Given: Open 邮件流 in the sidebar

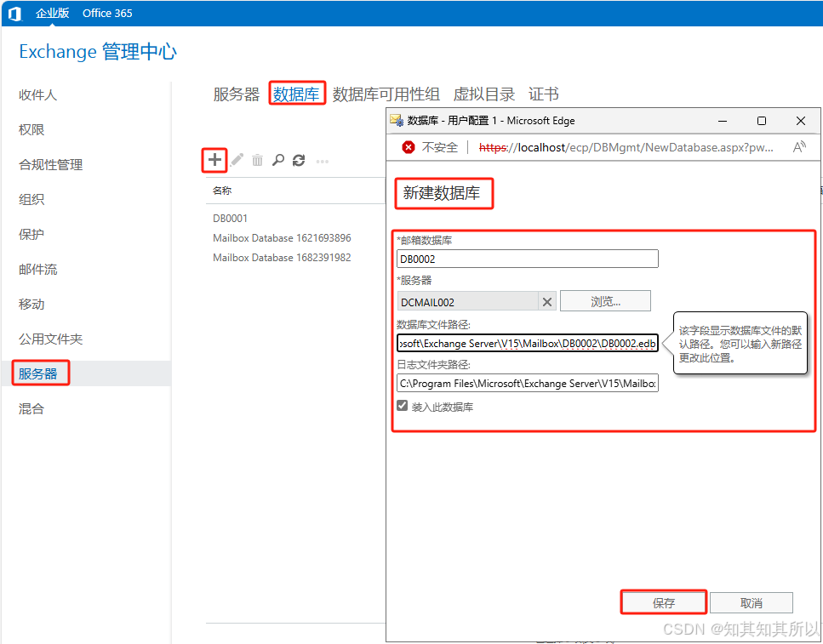Looking at the screenshot, I should (37, 269).
